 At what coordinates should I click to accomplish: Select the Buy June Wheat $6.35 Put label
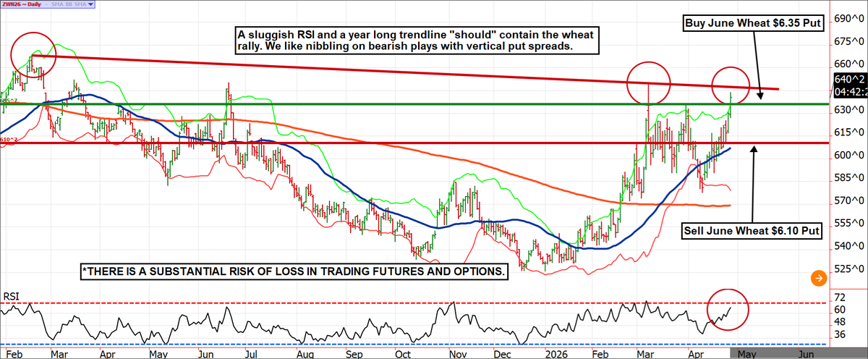point(752,24)
